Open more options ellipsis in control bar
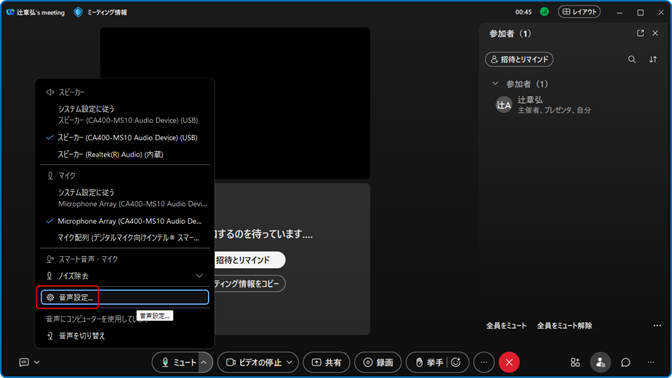672x378 pixels. click(x=484, y=363)
